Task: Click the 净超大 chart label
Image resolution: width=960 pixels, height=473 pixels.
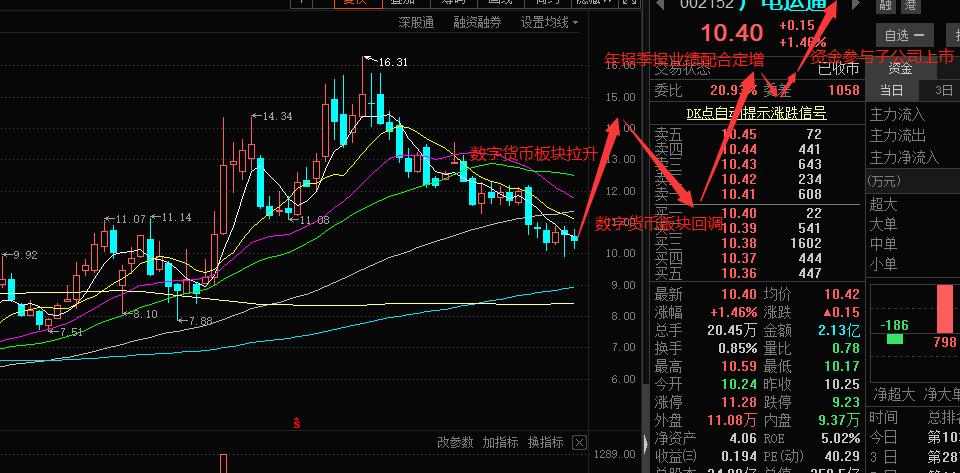Action: (x=894, y=395)
